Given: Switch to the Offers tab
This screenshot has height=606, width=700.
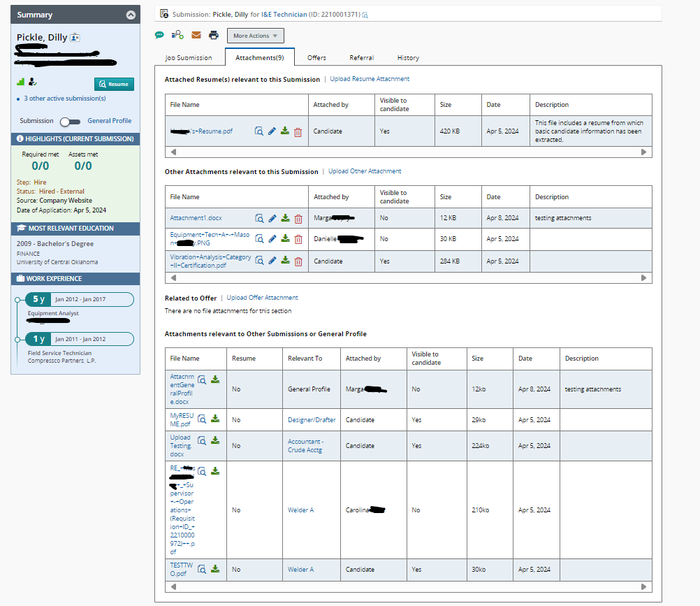Looking at the screenshot, I should point(316,58).
